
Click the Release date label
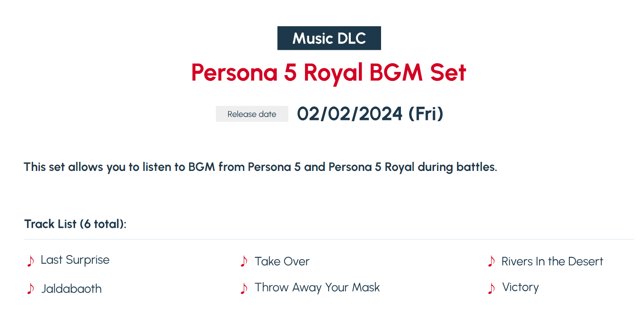pyautogui.click(x=252, y=114)
